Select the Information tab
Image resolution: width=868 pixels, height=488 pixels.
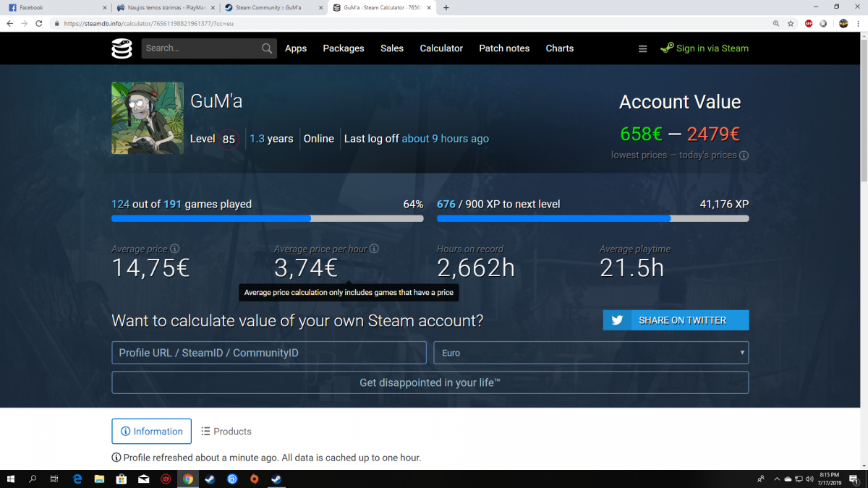152,432
